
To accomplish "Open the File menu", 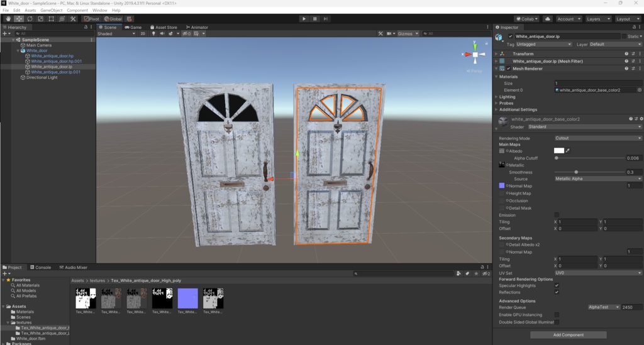I will pos(6,10).
